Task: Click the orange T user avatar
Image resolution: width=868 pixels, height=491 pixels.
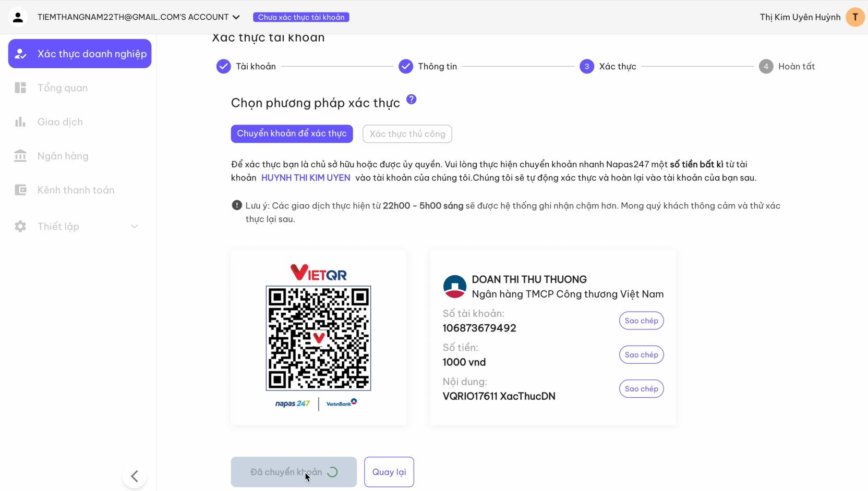Action: pyautogui.click(x=855, y=17)
